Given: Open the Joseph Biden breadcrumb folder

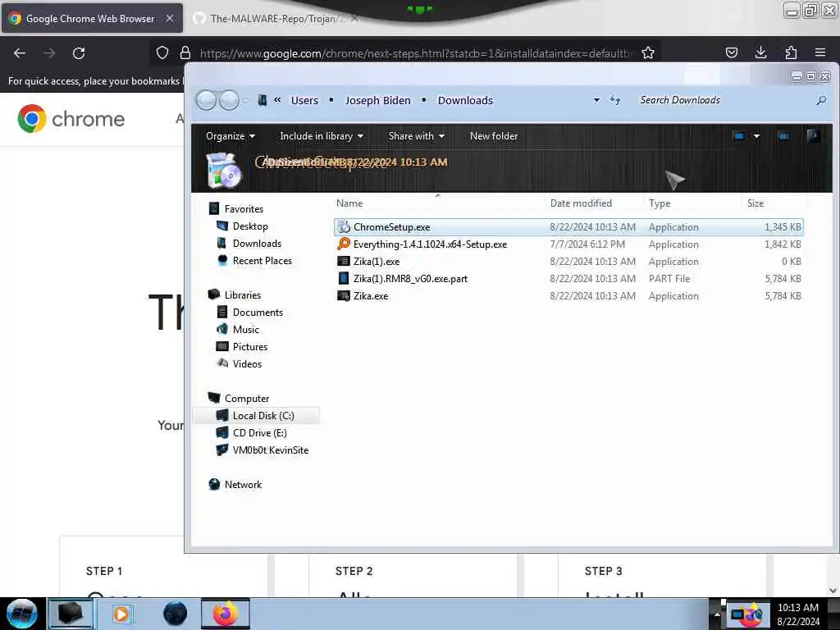Looking at the screenshot, I should [377, 100].
